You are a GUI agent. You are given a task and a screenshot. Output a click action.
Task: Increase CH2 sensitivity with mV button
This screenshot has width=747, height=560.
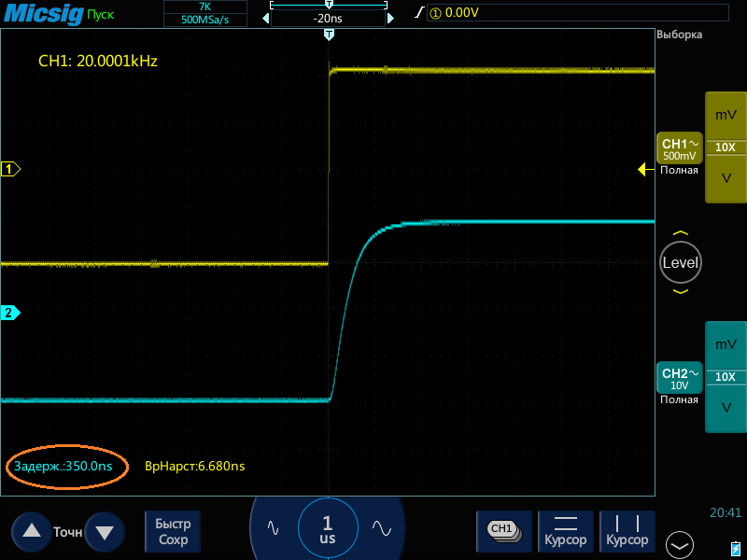pyautogui.click(x=726, y=344)
